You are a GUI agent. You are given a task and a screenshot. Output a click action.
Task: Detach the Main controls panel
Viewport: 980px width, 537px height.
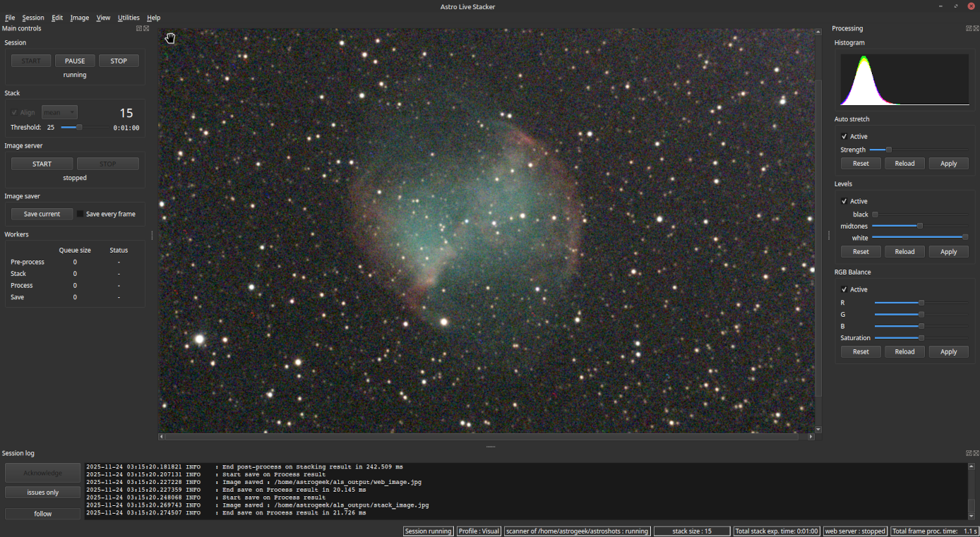point(138,28)
